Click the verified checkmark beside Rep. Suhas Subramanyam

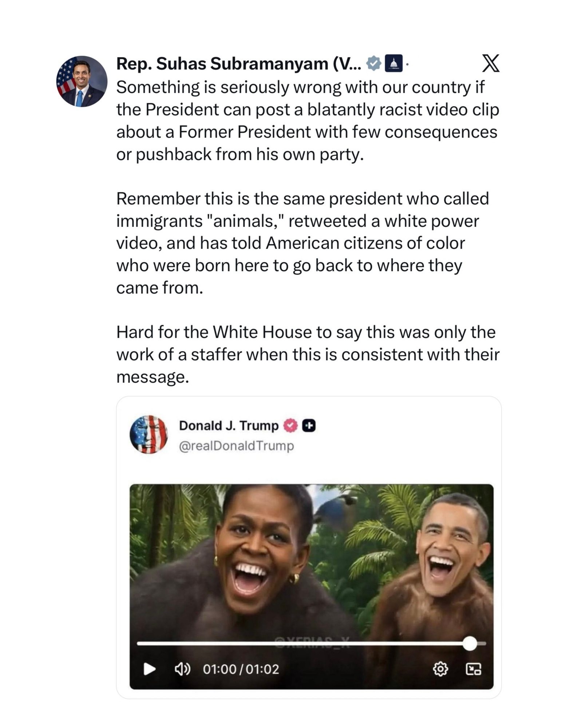373,64
